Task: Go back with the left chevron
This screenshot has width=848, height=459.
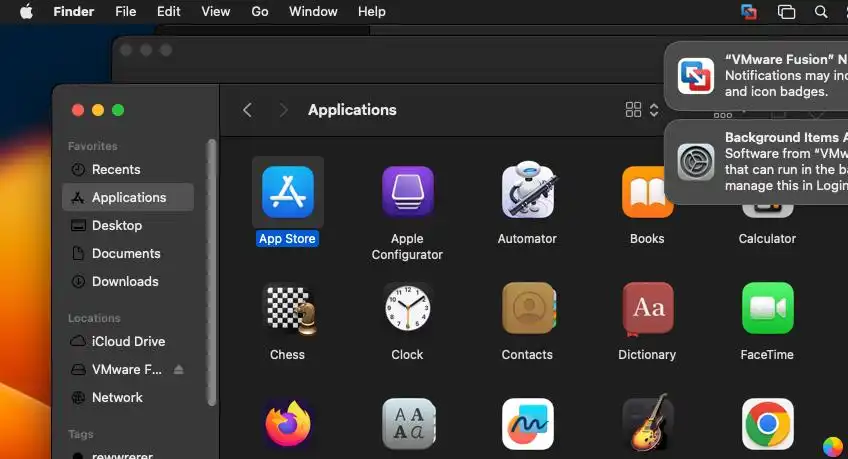Action: tap(247, 110)
